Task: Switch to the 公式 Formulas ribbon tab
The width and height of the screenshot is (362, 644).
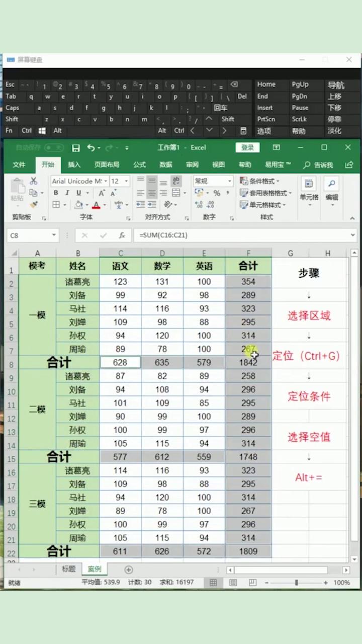Action: click(x=139, y=165)
